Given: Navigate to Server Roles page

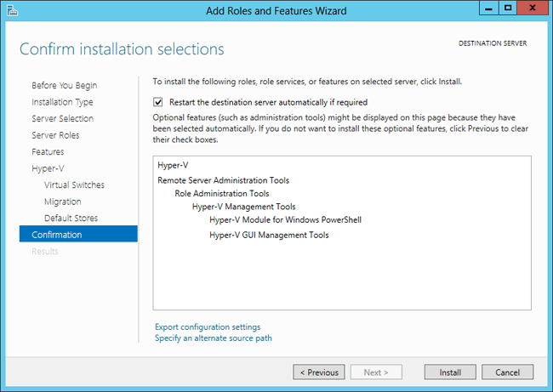Looking at the screenshot, I should 55,135.
